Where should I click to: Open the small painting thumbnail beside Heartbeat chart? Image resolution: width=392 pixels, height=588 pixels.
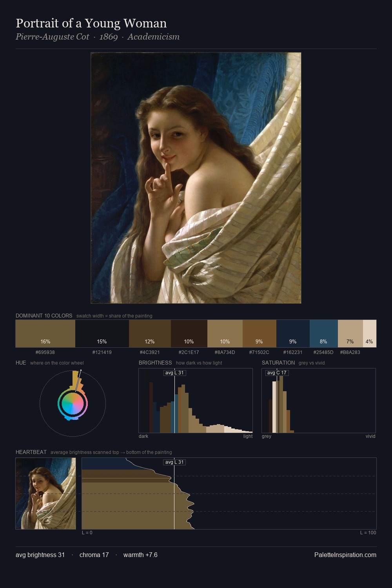coord(45,494)
